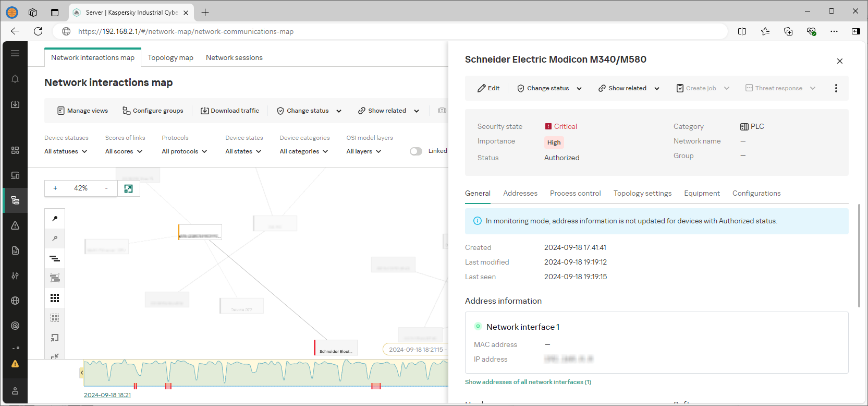Image resolution: width=868 pixels, height=406 pixels.
Task: Click the Edit button
Action: 488,88
